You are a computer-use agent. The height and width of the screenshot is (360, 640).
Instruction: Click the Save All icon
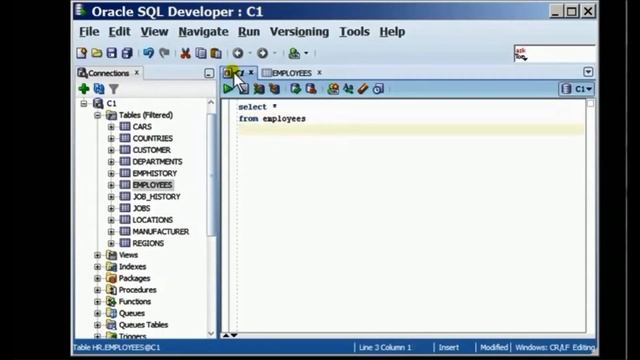pyautogui.click(x=127, y=53)
